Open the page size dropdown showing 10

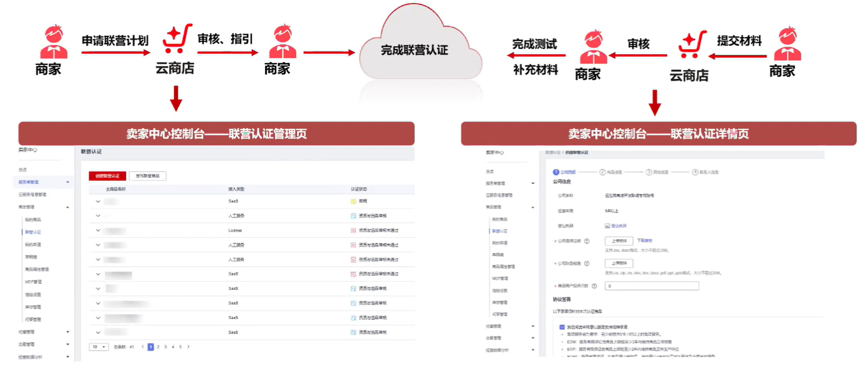pyautogui.click(x=99, y=347)
